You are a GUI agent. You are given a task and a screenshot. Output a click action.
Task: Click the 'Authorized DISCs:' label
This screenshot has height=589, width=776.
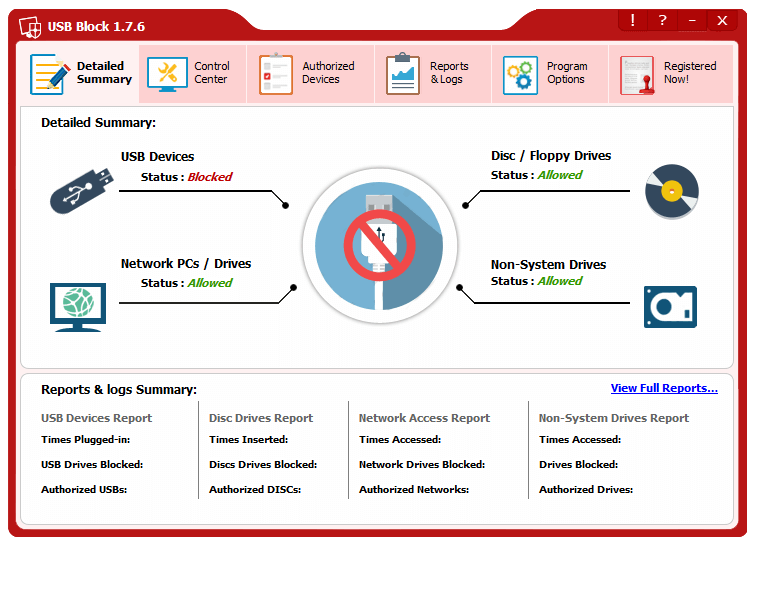click(255, 490)
